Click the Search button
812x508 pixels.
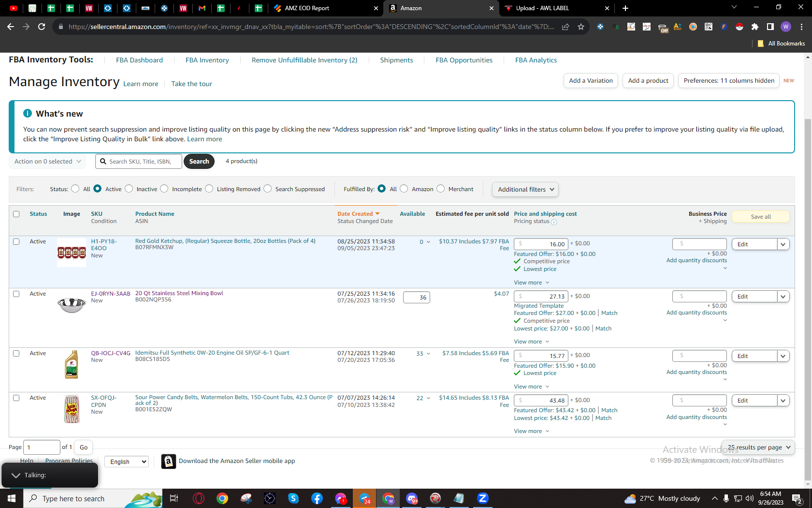[x=199, y=162]
